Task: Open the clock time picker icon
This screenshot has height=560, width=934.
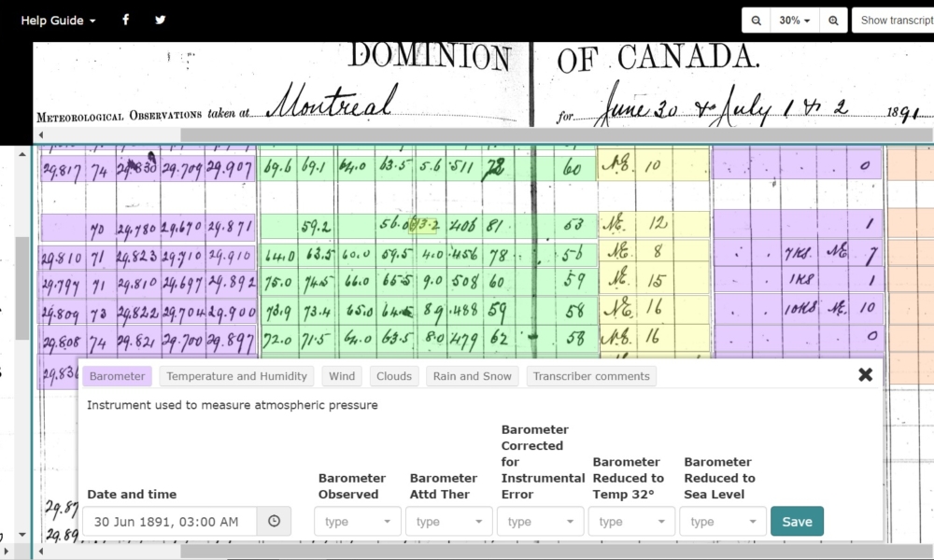Action: coord(274,522)
